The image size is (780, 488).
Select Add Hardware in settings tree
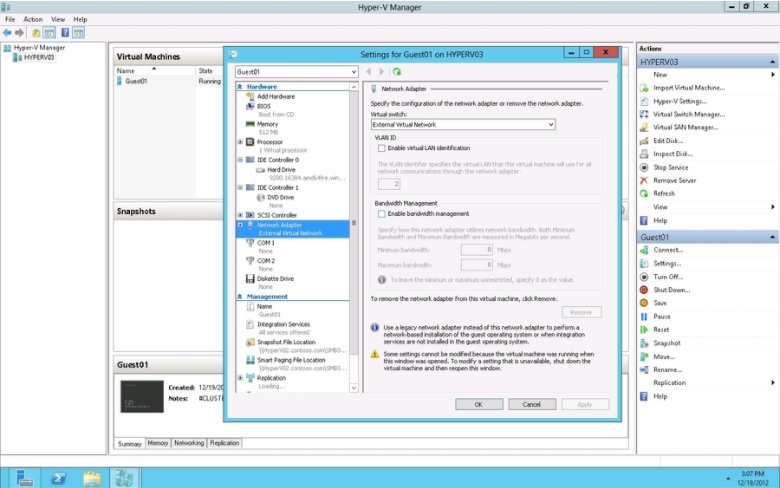click(x=276, y=97)
